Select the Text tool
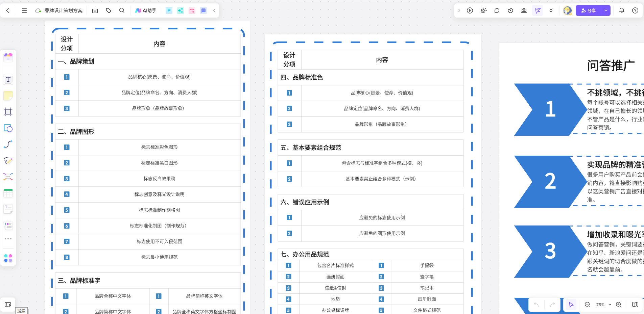The width and height of the screenshot is (644, 314). point(8,79)
